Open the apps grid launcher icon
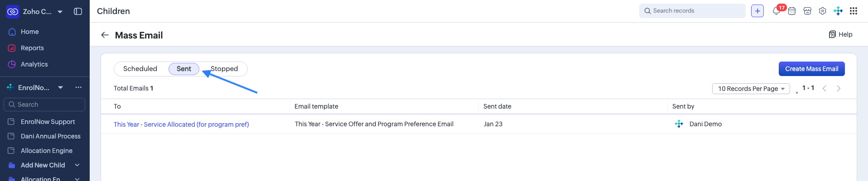 point(854,11)
